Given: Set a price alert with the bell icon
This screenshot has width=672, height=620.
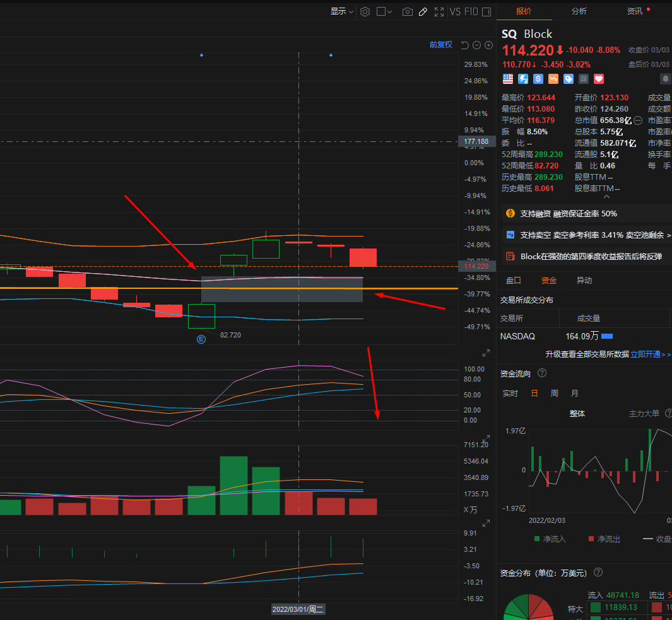Looking at the screenshot, I should 665,79.
